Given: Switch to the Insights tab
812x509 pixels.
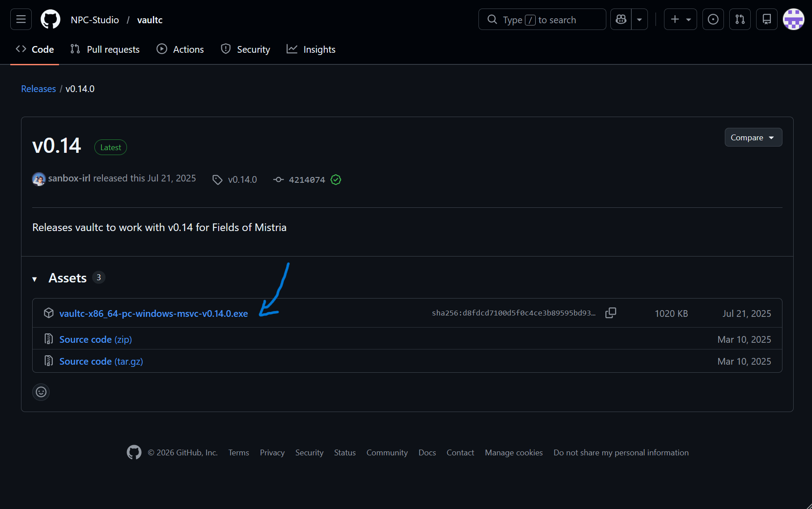Looking at the screenshot, I should pyautogui.click(x=311, y=50).
